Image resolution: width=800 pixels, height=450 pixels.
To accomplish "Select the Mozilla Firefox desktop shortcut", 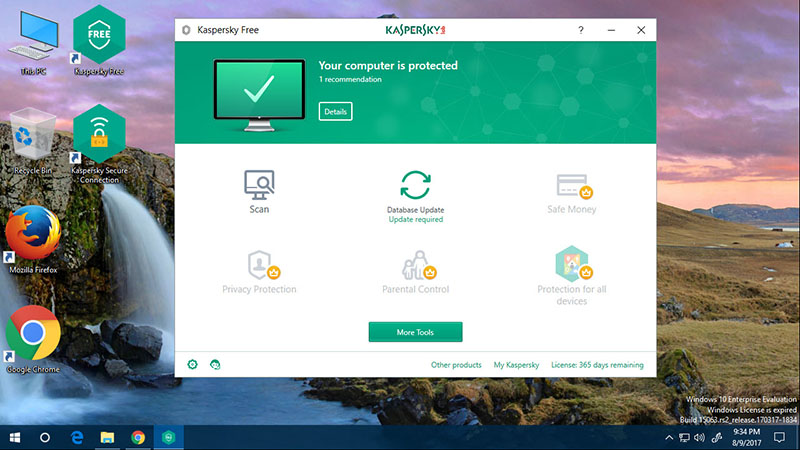I will (x=33, y=240).
